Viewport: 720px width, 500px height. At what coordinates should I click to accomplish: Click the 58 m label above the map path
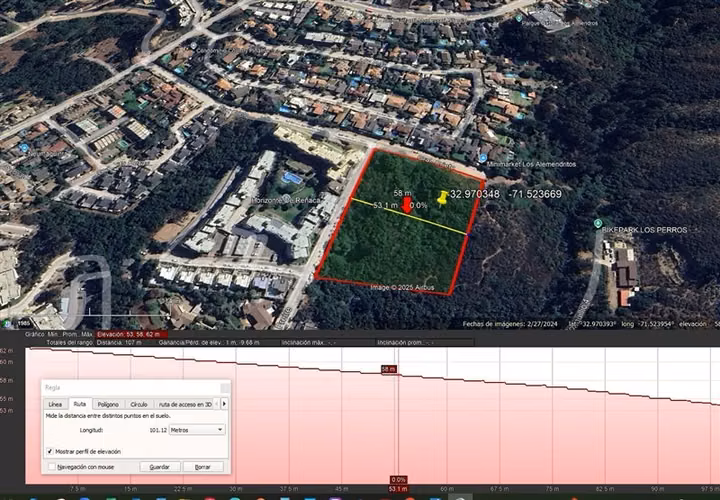pyautogui.click(x=402, y=193)
